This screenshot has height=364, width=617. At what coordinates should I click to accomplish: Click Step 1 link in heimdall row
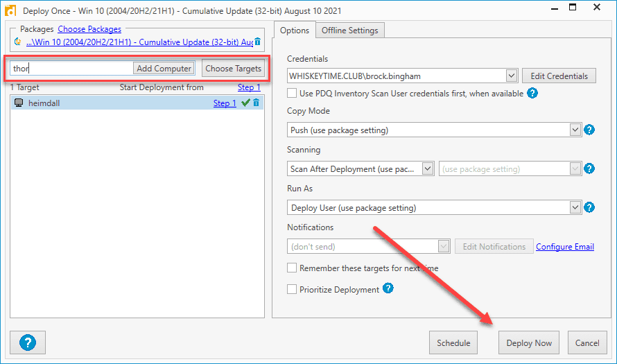[x=225, y=103]
